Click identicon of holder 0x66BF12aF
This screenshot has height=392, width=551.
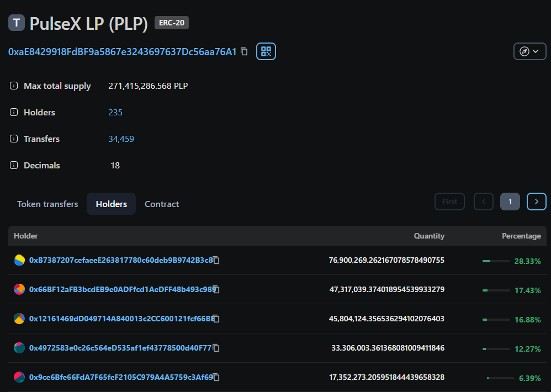(x=19, y=289)
